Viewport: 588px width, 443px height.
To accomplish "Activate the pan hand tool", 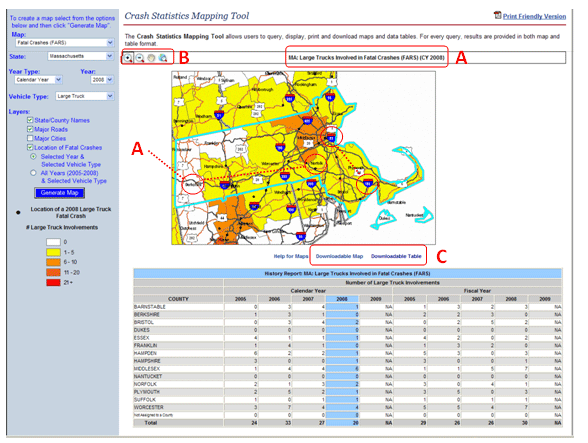I will (x=151, y=58).
